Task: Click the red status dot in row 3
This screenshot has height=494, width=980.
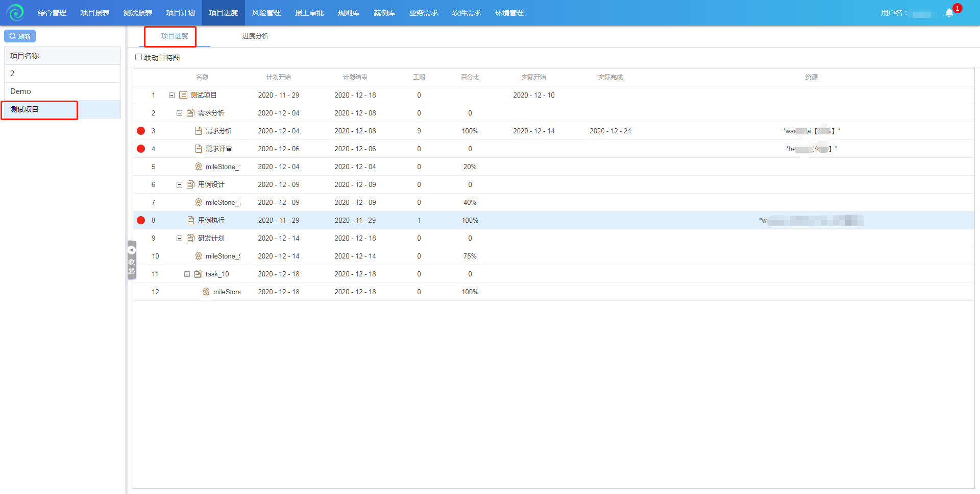Action: pos(141,131)
